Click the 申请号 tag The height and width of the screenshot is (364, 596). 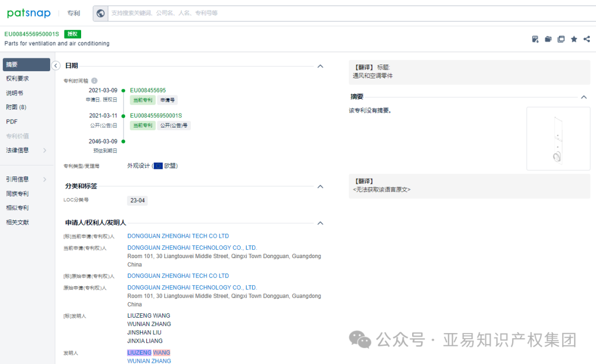(x=167, y=100)
